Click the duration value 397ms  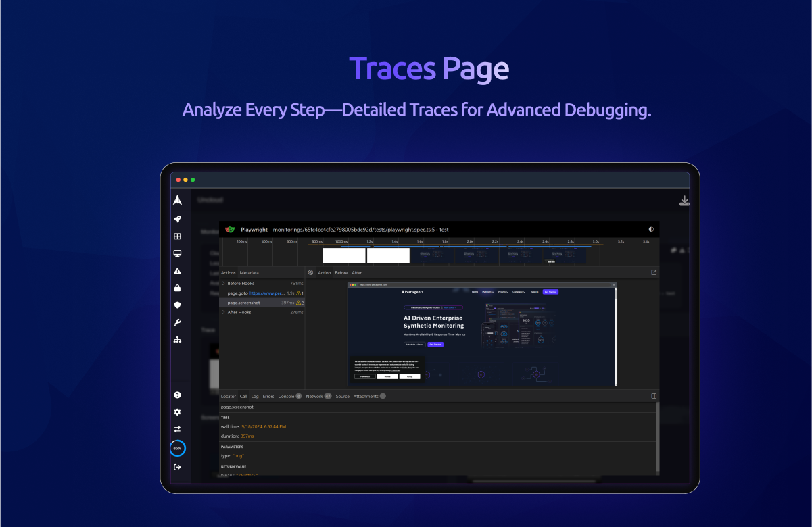247,436
